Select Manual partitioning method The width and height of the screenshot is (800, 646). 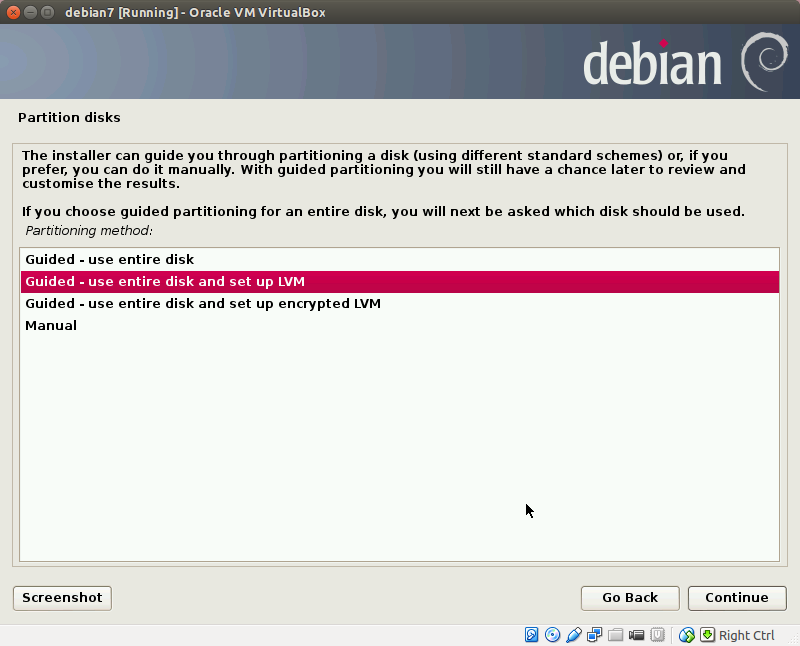click(399, 326)
